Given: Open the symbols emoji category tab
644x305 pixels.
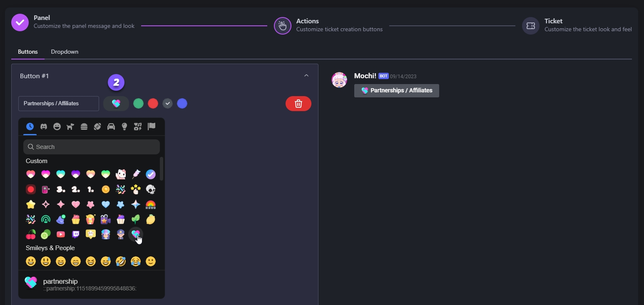Looking at the screenshot, I should (138, 126).
